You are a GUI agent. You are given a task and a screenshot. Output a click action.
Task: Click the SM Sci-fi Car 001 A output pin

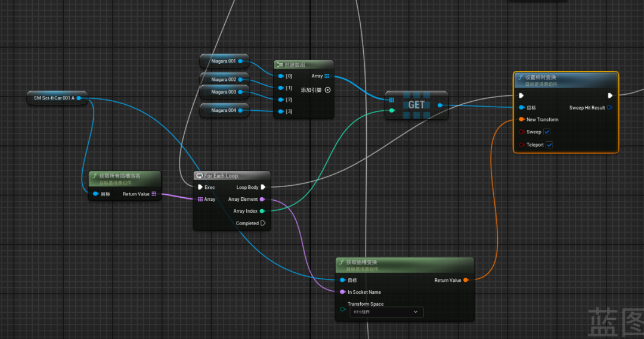(x=79, y=98)
